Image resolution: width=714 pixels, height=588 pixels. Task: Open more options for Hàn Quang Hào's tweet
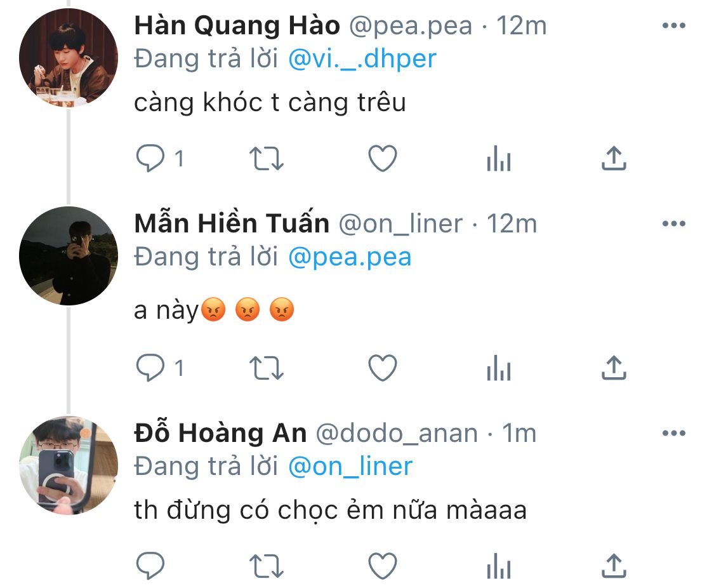click(673, 26)
